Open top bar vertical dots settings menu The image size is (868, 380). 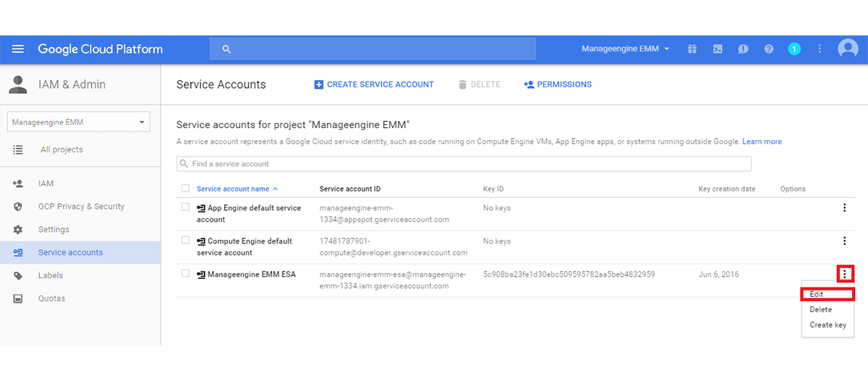tap(820, 49)
